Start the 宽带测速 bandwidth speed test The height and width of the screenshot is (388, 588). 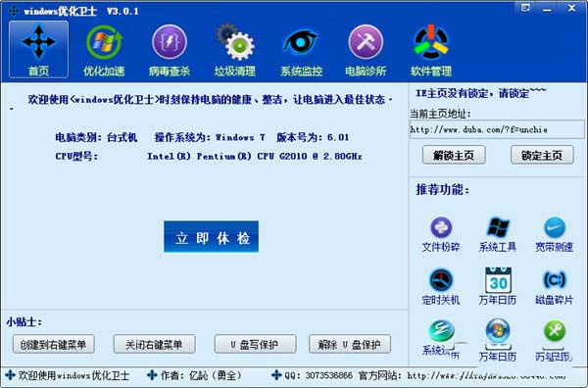pos(555,234)
